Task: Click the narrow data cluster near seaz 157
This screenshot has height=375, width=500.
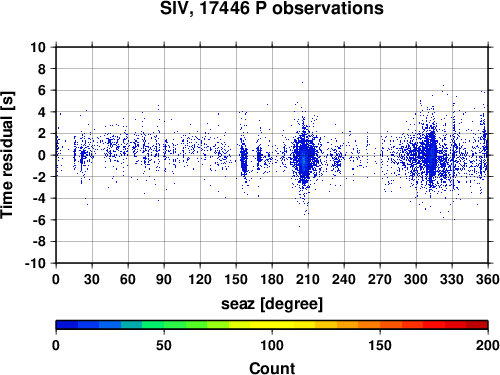Action: (244, 159)
